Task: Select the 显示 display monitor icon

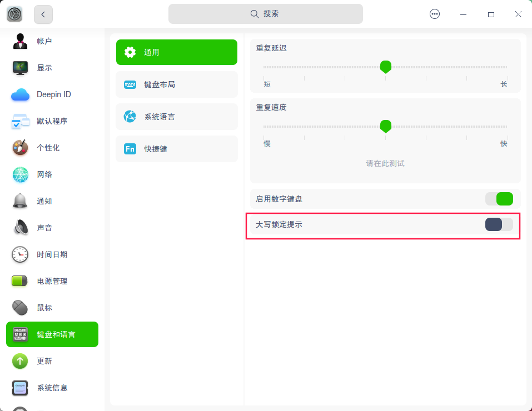Action: [20, 68]
